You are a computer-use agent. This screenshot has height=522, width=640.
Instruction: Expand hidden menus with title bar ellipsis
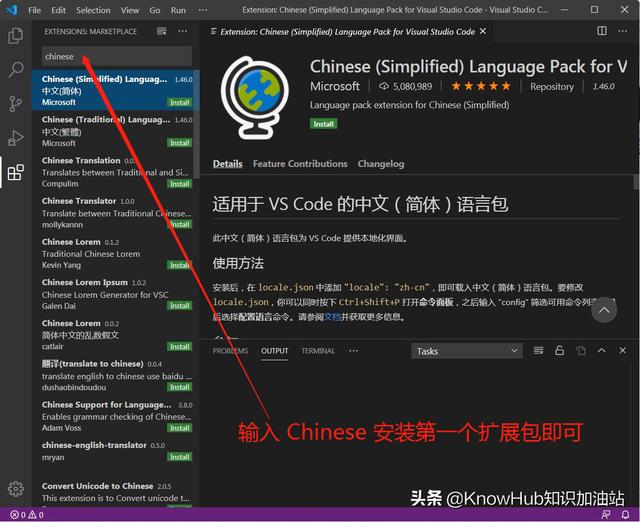click(202, 10)
